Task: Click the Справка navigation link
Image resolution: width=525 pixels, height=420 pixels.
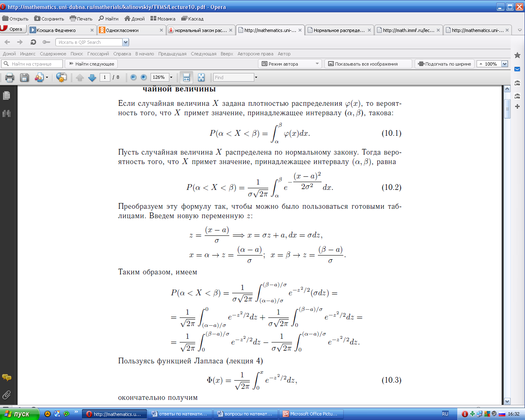Action: [x=122, y=54]
